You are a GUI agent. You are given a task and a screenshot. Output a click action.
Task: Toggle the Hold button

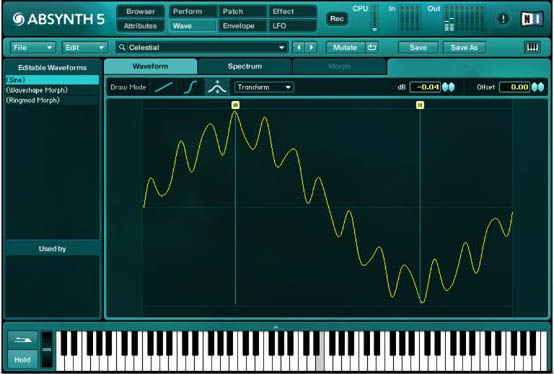coord(22,360)
